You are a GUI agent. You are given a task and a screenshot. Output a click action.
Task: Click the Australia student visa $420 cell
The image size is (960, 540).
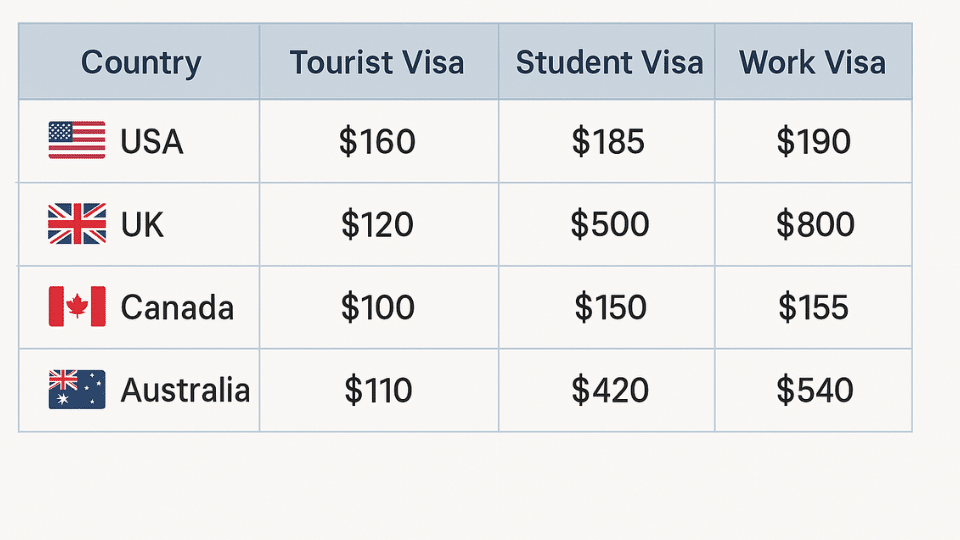(x=609, y=390)
